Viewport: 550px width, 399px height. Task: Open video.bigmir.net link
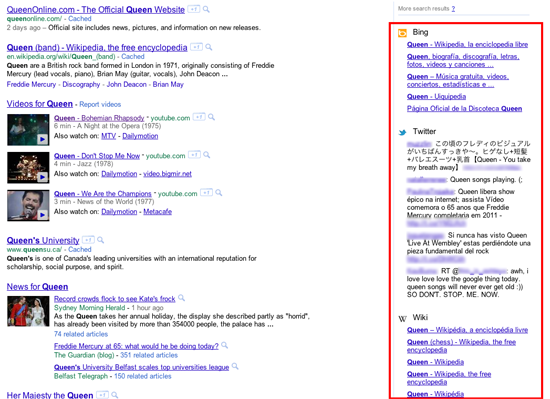(x=167, y=174)
